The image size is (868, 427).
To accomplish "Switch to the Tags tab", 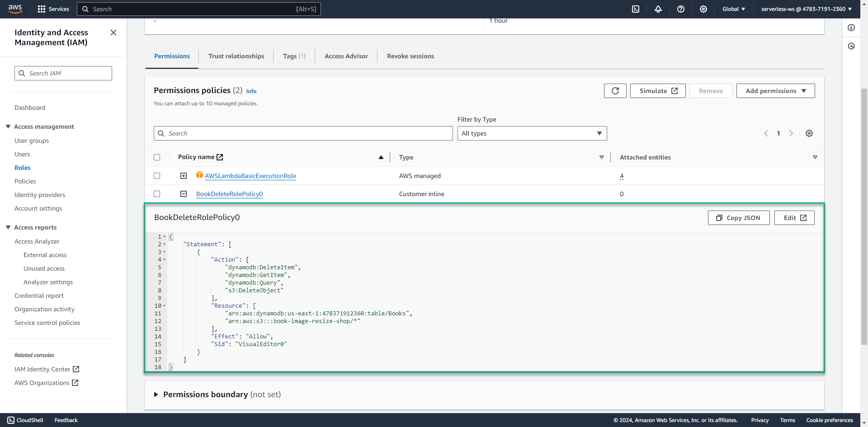I will pos(294,56).
